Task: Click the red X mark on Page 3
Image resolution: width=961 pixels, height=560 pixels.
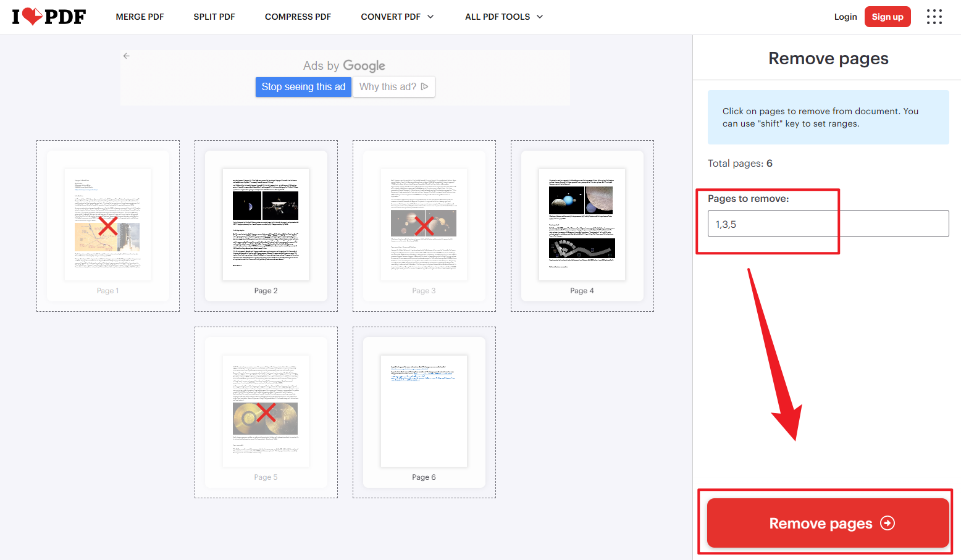Action: (x=424, y=225)
